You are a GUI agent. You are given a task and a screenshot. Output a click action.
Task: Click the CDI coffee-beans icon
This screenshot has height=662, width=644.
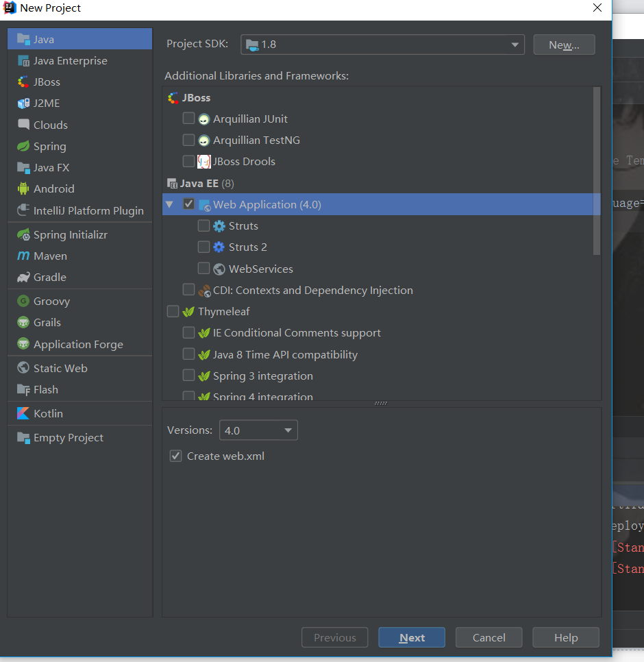[x=204, y=291]
